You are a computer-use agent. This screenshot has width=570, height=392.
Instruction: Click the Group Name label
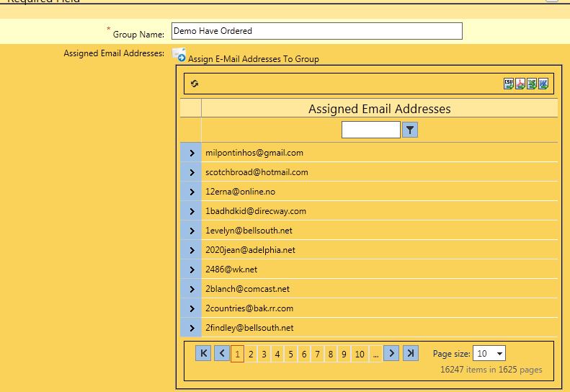[138, 35]
